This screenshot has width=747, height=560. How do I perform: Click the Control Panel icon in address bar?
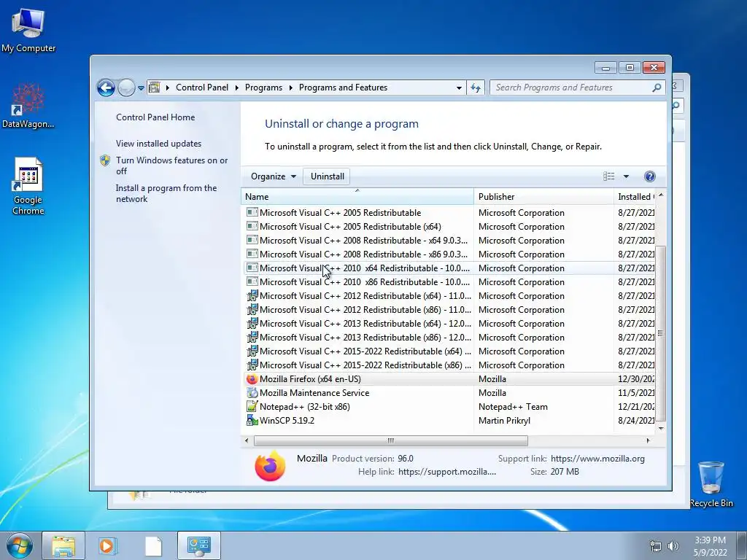(x=155, y=87)
